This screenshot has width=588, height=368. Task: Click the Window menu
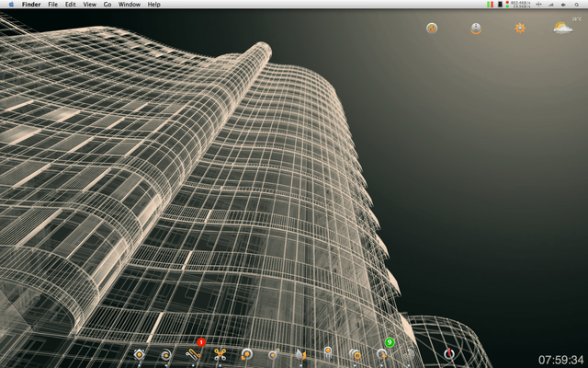point(130,5)
